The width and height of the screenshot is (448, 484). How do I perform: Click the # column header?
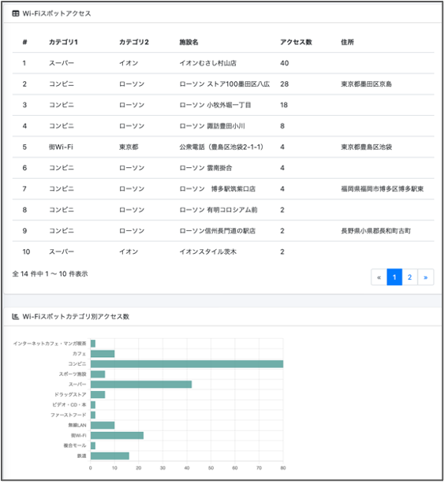tap(25, 43)
